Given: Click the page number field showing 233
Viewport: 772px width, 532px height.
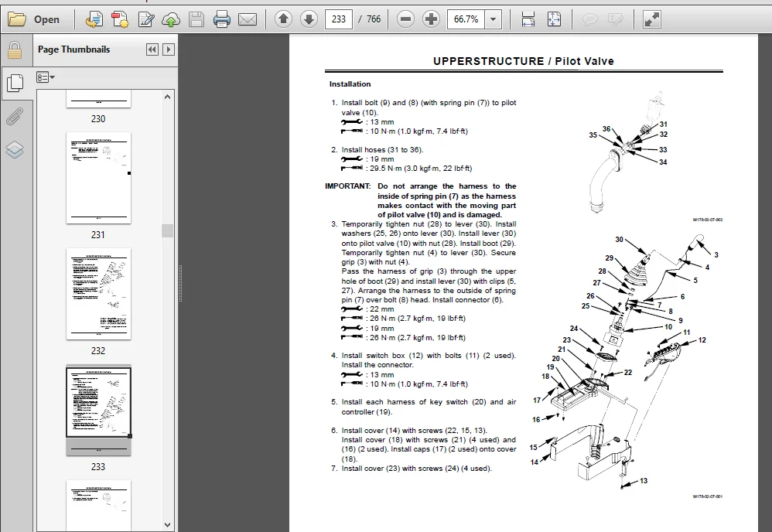Looking at the screenshot, I should point(339,19).
